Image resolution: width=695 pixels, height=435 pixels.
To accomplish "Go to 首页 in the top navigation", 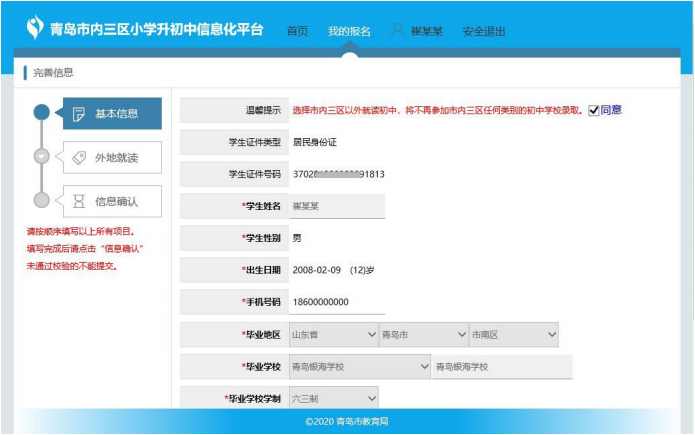I will click(x=297, y=31).
